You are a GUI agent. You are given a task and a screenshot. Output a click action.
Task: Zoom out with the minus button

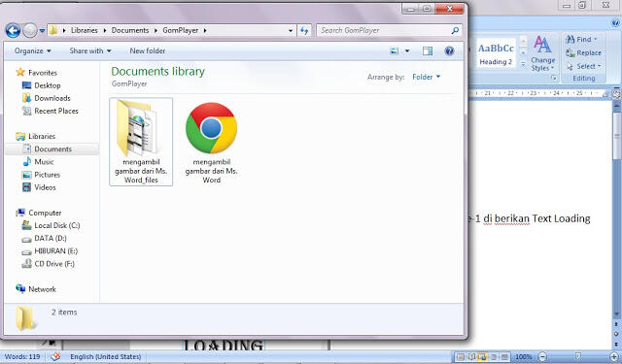(543, 357)
